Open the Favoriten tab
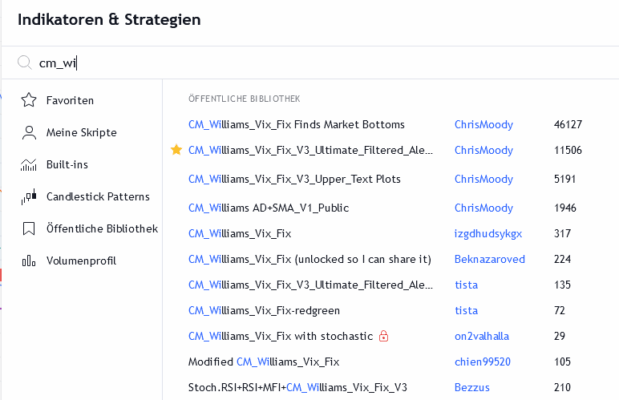 pos(70,100)
